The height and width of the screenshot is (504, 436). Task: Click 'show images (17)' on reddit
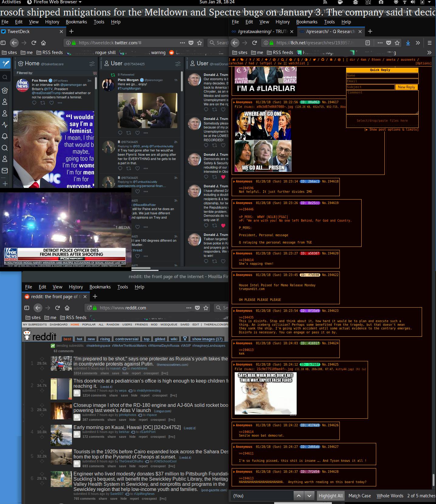[207, 339]
